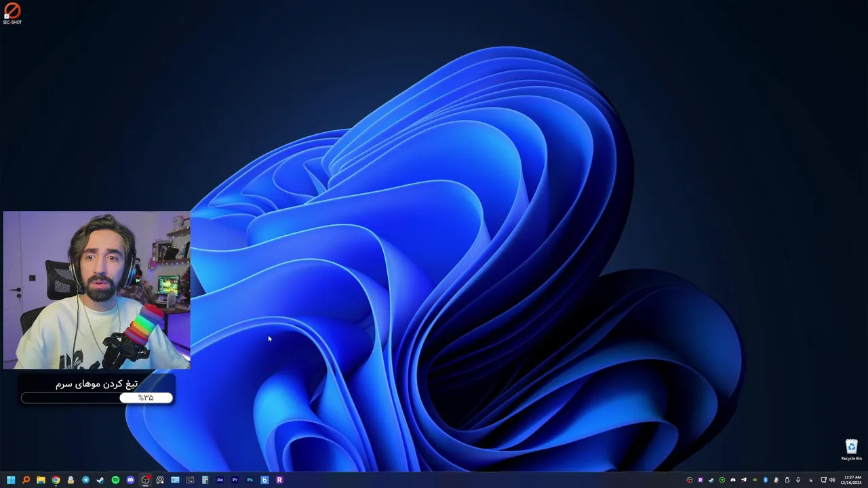Viewport: 868px width, 488px height.
Task: Open Safely Remove Hardware USB tray icon
Action: pos(787,480)
